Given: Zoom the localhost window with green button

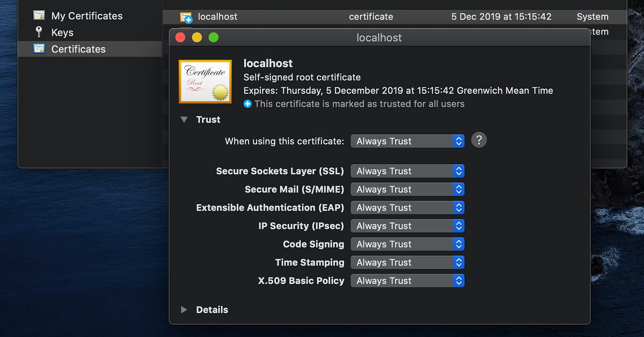Looking at the screenshot, I should 213,37.
